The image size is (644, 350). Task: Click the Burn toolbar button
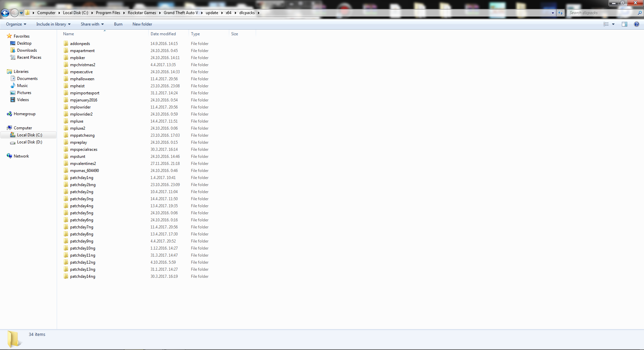(x=118, y=24)
